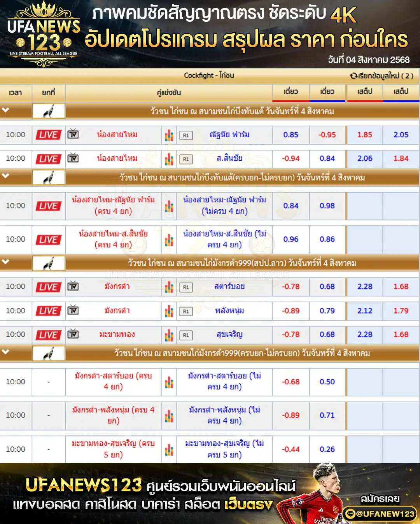This screenshot has height=524, width=420.
Task: Open TV stream icon for มะขามทอง match
Action: [x=73, y=335]
